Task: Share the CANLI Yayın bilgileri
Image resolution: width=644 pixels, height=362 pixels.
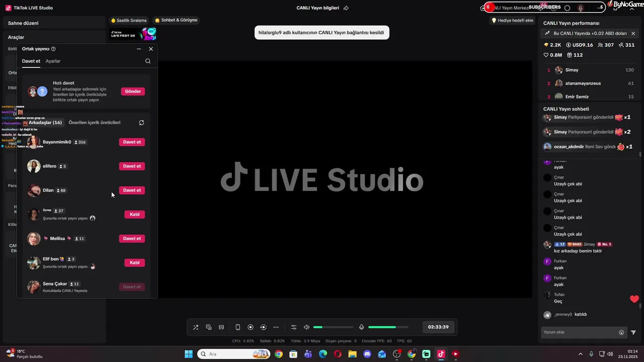Action: (x=346, y=8)
